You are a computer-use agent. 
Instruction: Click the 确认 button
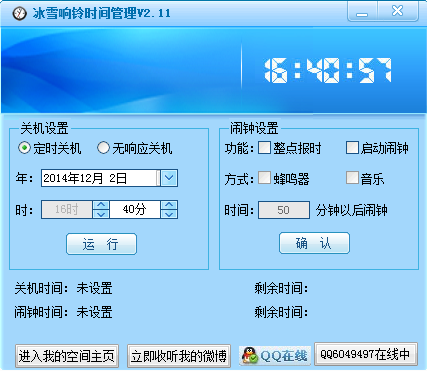coord(314,243)
